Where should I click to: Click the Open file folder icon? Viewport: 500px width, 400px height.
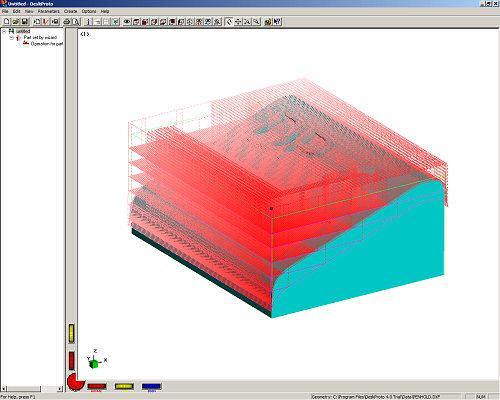pyautogui.click(x=16, y=22)
